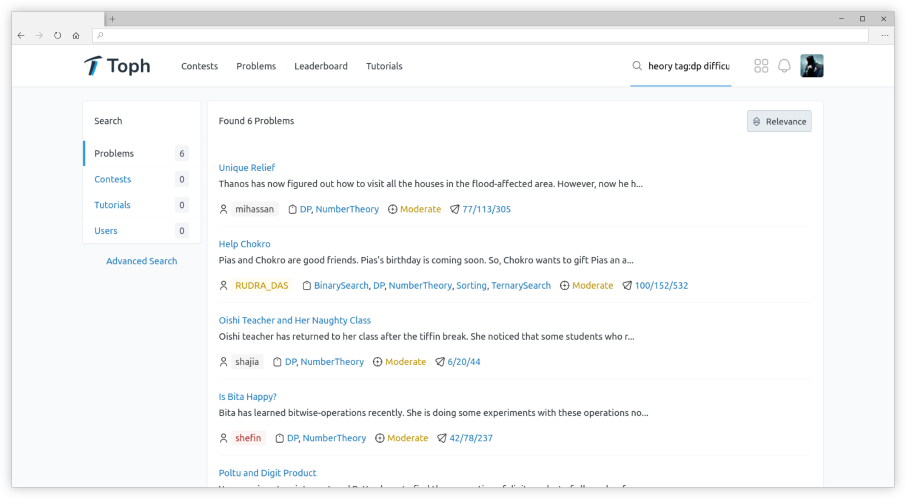Image resolution: width=906 pixels, height=499 pixels.
Task: Open the Help Chokro problem
Action: 244,244
